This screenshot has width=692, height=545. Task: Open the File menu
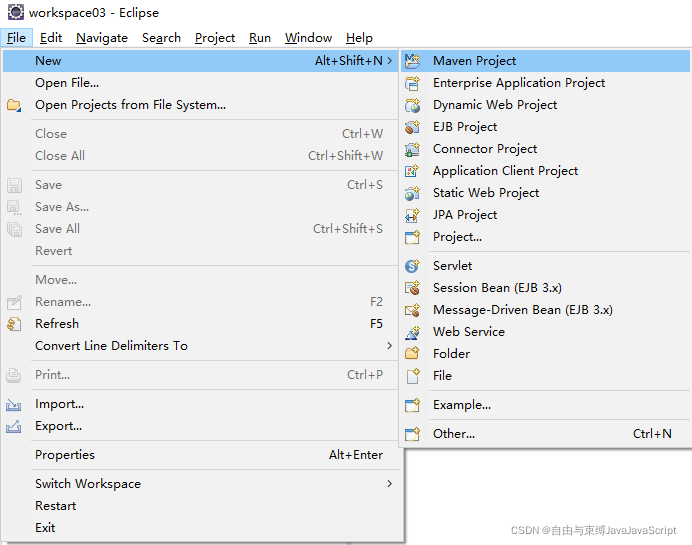16,38
